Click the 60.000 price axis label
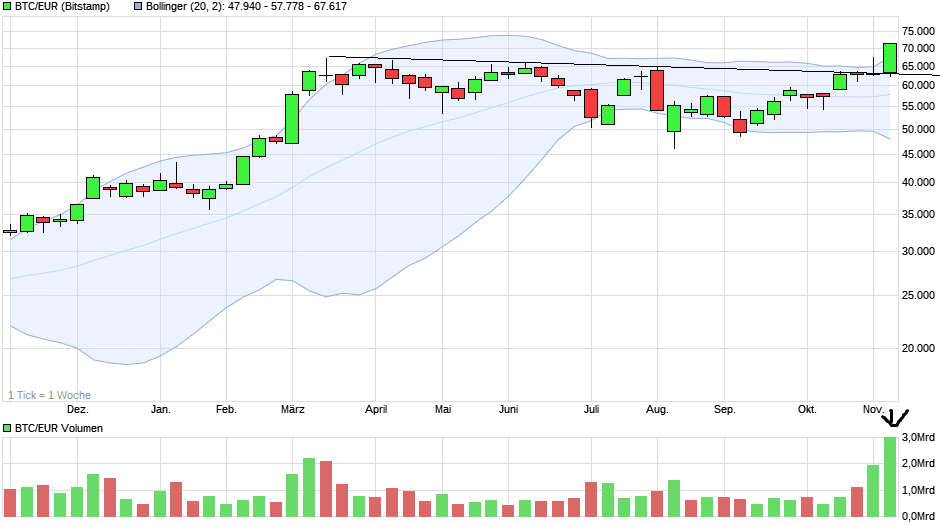 tap(918, 85)
